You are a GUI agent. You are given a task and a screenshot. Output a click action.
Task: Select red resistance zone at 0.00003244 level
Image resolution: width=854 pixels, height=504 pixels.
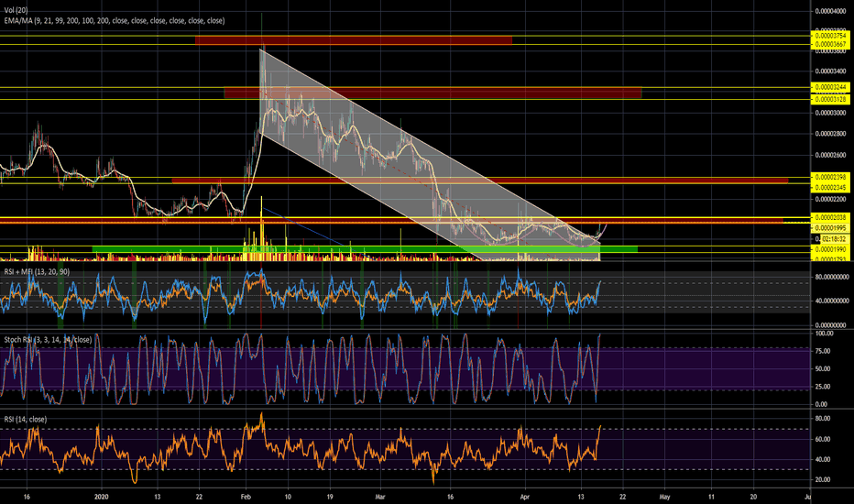coord(433,93)
